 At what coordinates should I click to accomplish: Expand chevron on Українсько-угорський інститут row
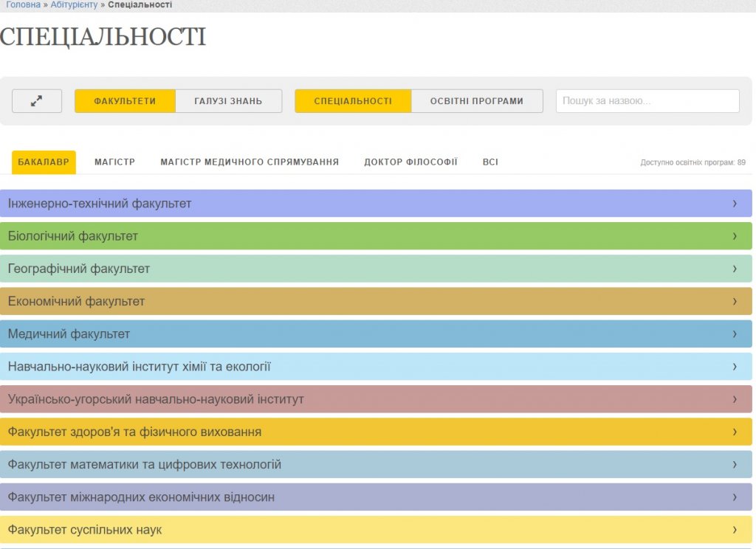pyautogui.click(x=735, y=399)
